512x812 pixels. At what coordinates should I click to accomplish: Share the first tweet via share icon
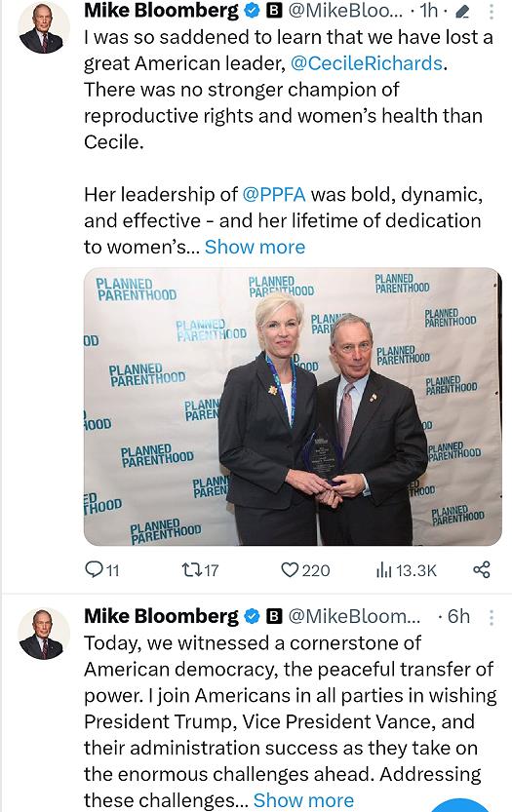click(x=482, y=569)
